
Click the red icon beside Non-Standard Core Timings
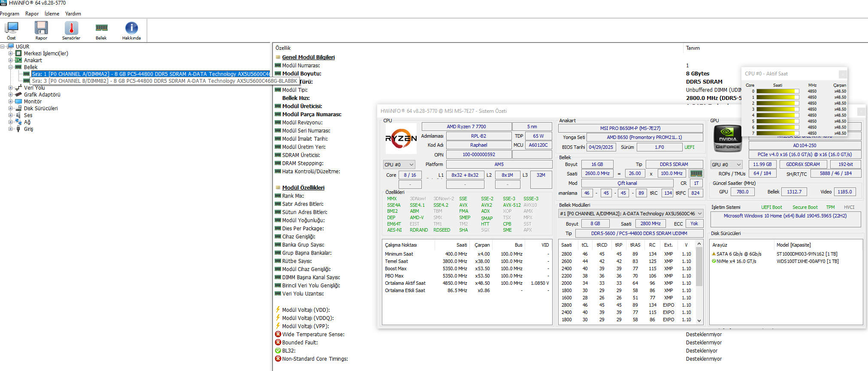pyautogui.click(x=278, y=359)
